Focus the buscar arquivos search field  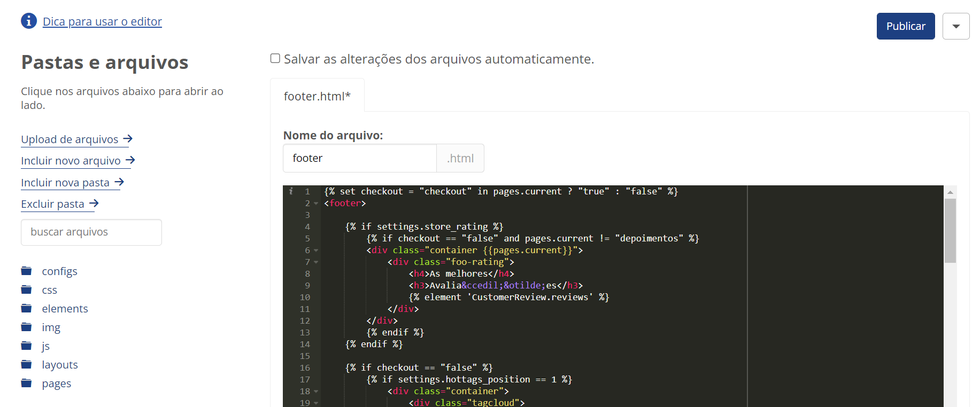coord(91,232)
